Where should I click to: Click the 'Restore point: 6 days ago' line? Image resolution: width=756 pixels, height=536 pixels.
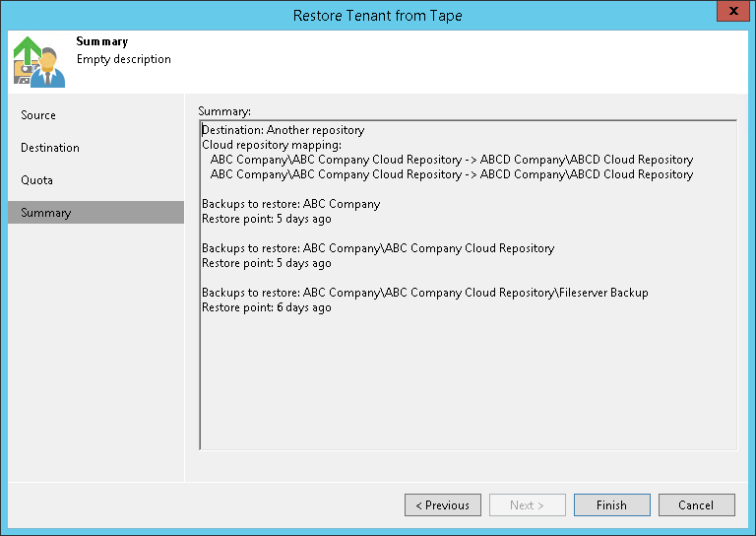point(267,307)
